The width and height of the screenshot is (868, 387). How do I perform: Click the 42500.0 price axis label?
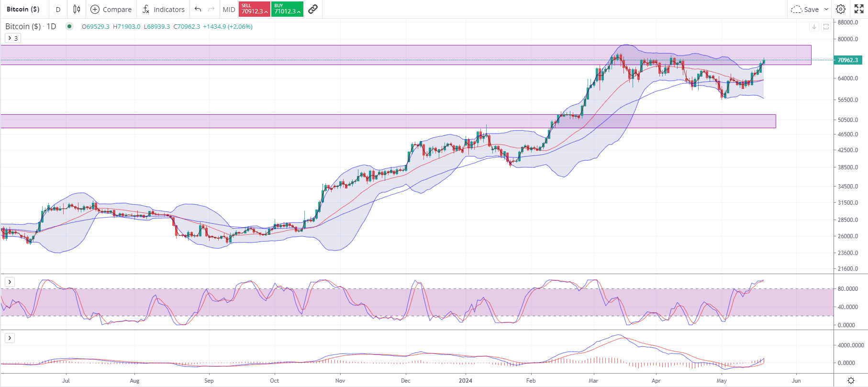coord(847,150)
